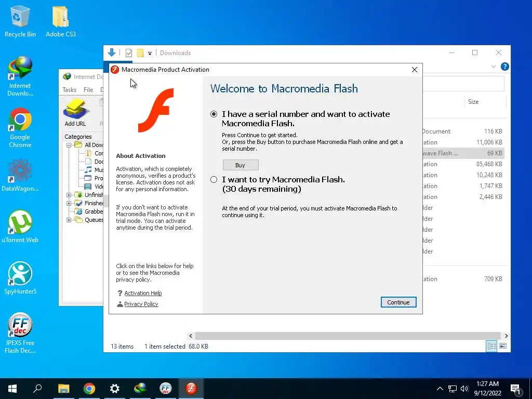Select the DataWagon desktop shortcut

click(x=20, y=176)
